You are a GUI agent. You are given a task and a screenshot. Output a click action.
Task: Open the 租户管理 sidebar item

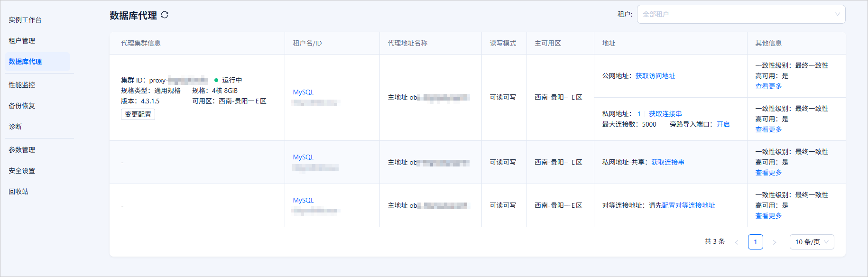click(22, 41)
